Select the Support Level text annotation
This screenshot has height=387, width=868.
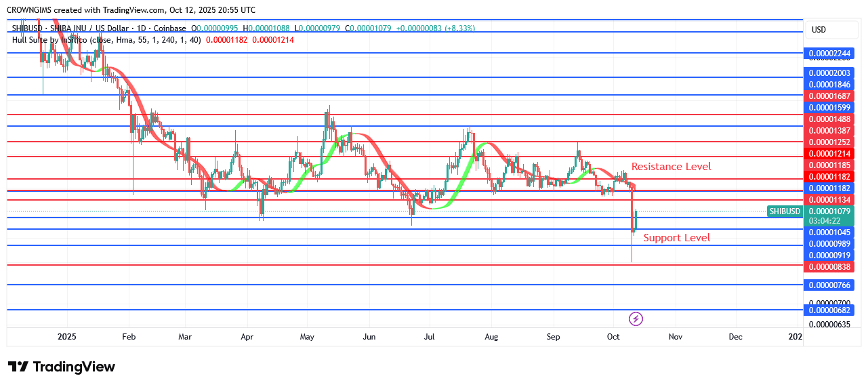[x=676, y=238]
